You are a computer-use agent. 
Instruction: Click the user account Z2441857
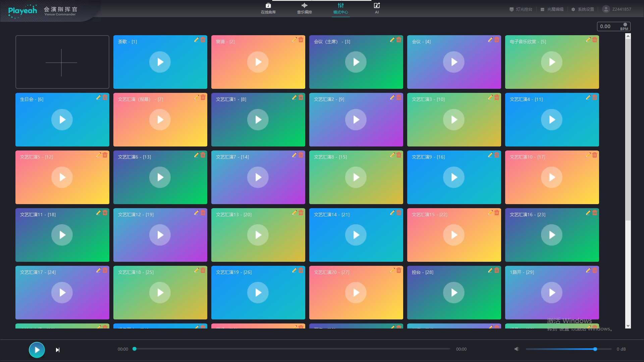coord(616,9)
